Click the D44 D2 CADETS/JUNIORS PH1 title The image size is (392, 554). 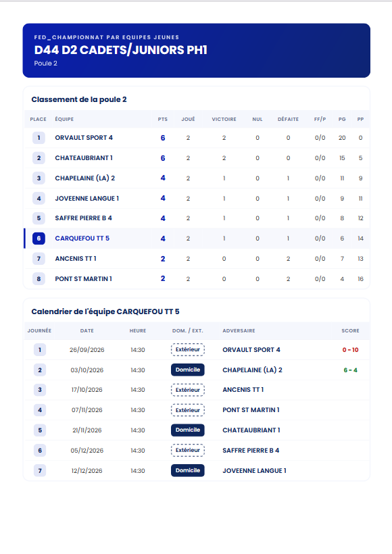coord(121,50)
